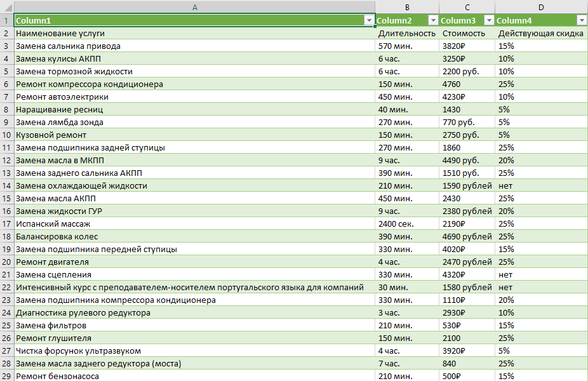Select cell 'Замена жидкости ГУР'
The height and width of the screenshot is (381, 588).
click(195, 211)
